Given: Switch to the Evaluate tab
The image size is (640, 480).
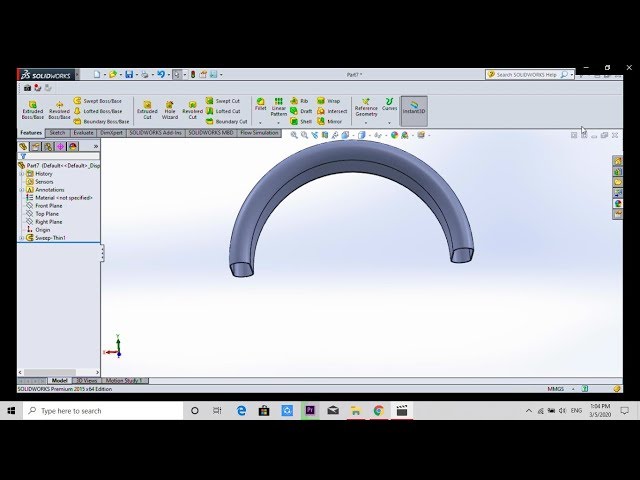Looking at the screenshot, I should (x=83, y=133).
